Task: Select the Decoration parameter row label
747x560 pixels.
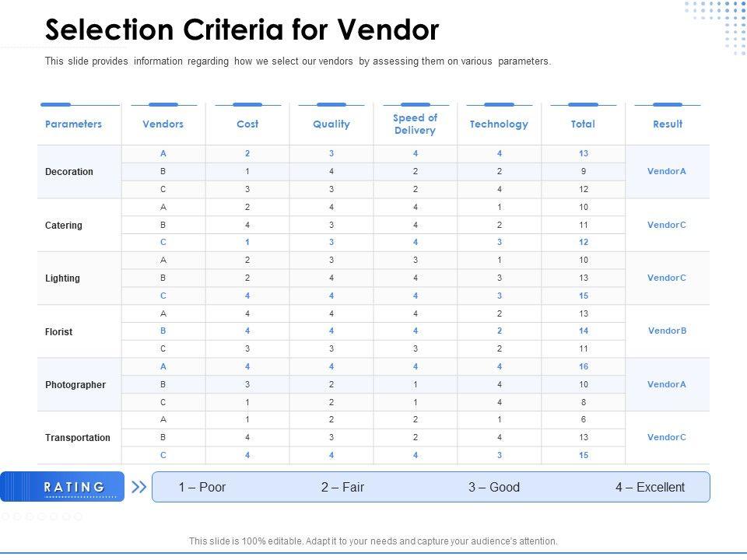Action: click(x=69, y=172)
